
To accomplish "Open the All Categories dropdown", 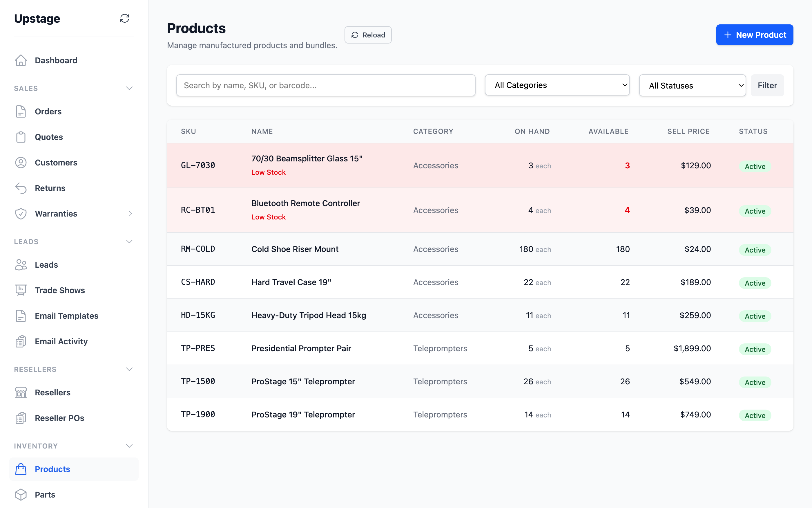I will [x=557, y=85].
